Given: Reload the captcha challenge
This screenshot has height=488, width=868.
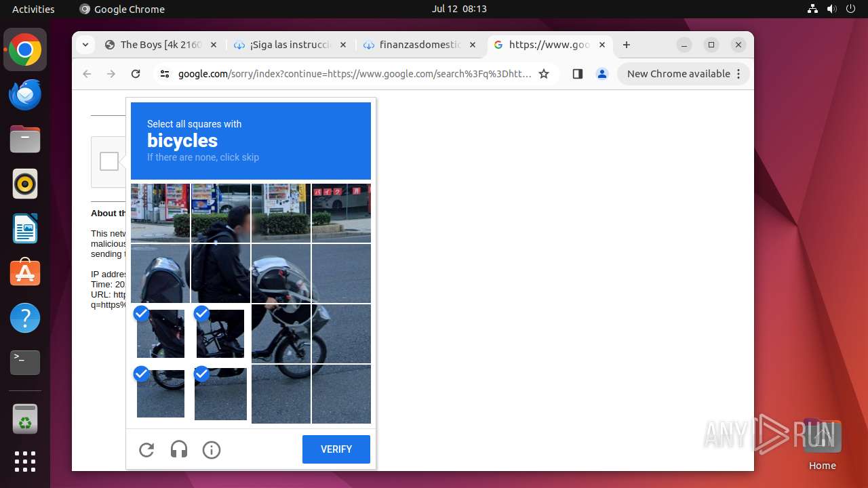Looking at the screenshot, I should click(x=146, y=449).
